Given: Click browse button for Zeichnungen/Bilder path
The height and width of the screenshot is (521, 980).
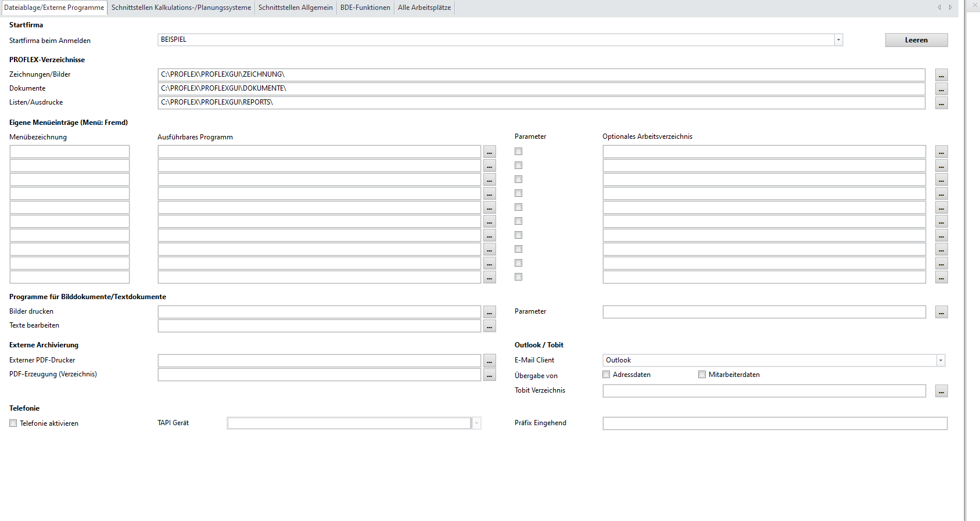Looking at the screenshot, I should coord(941,75).
